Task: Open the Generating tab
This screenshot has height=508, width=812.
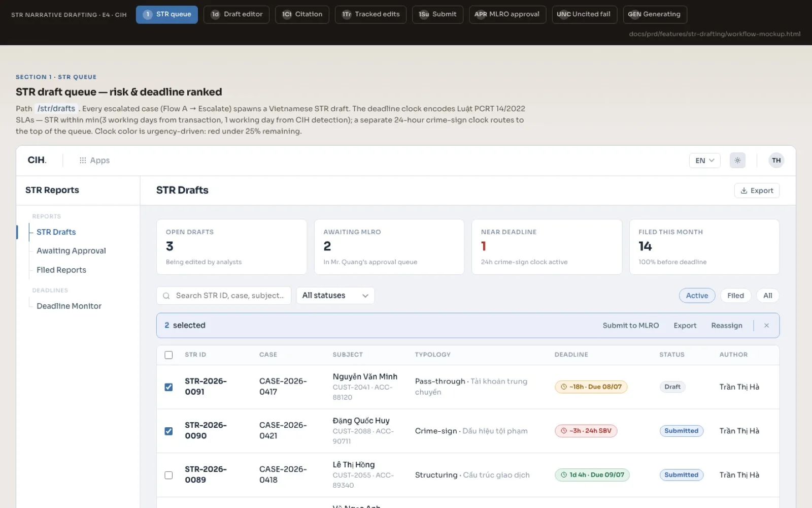Action: point(655,14)
